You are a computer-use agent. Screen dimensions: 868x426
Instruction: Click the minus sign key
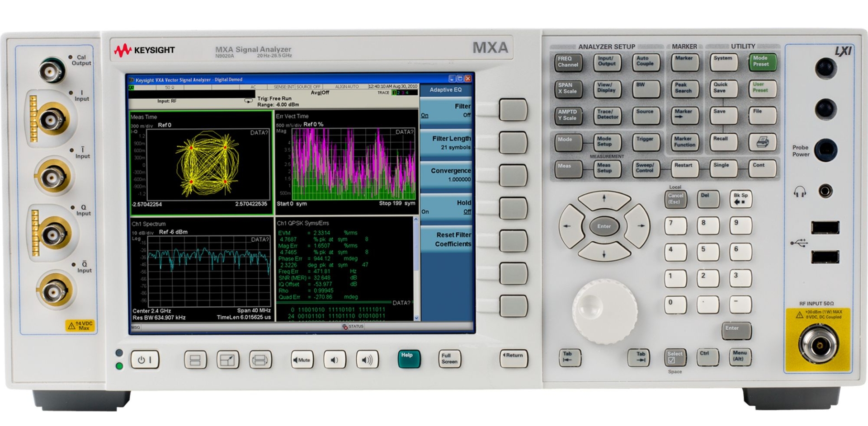coord(741,305)
